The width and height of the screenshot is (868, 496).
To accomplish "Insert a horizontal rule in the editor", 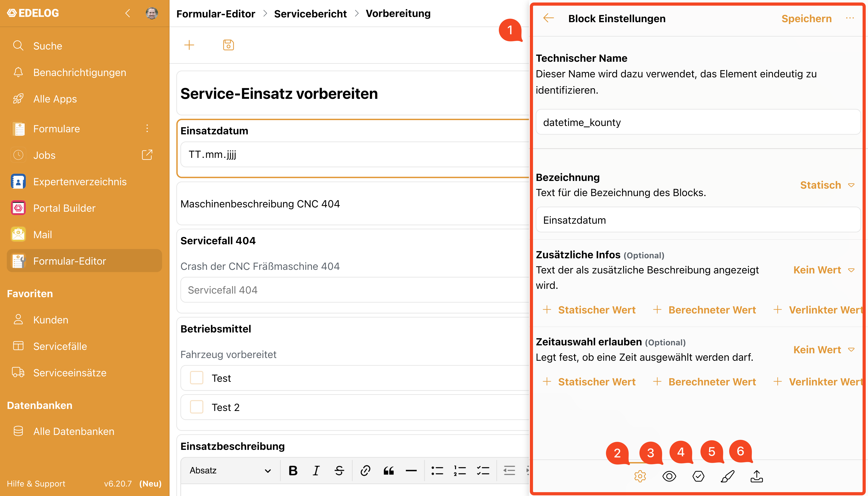I will pos(411,470).
